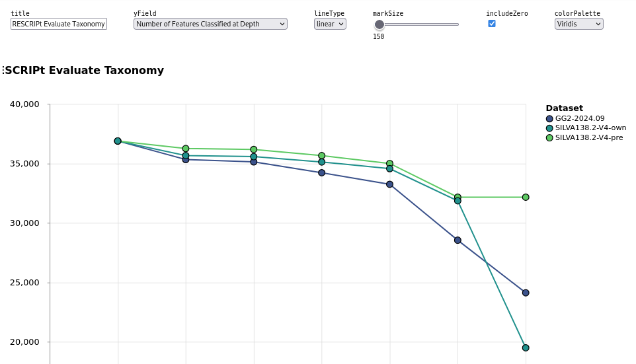Click into the title text field
This screenshot has height=364, width=636.
point(59,24)
